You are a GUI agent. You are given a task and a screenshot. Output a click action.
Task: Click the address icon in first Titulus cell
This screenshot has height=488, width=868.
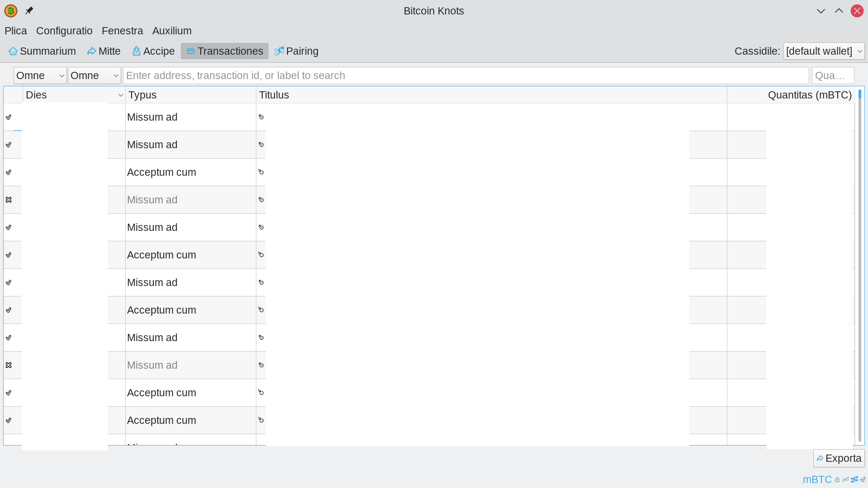click(x=261, y=117)
